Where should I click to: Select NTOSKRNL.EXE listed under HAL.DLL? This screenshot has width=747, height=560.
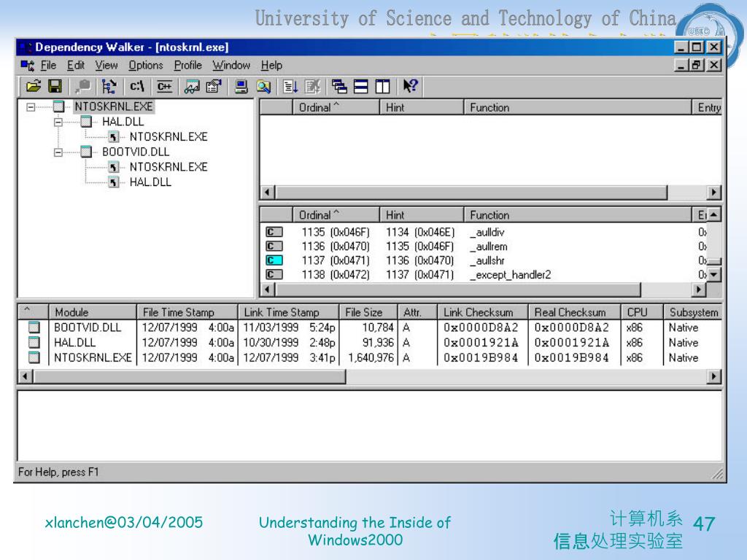pos(169,137)
